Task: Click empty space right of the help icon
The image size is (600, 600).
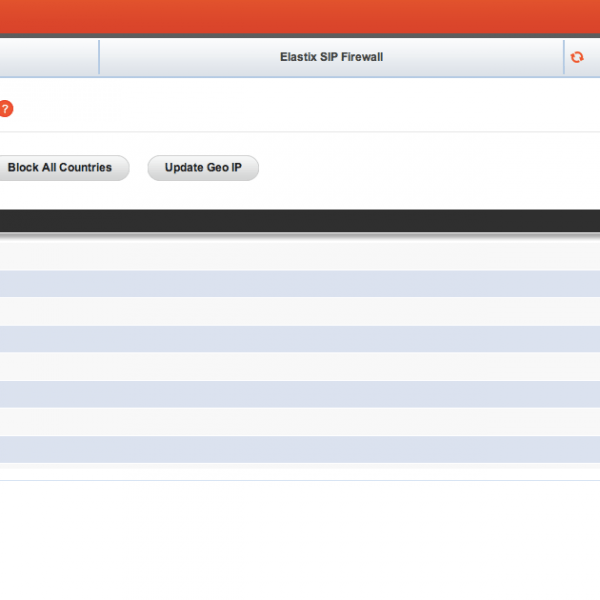Action: point(300,109)
